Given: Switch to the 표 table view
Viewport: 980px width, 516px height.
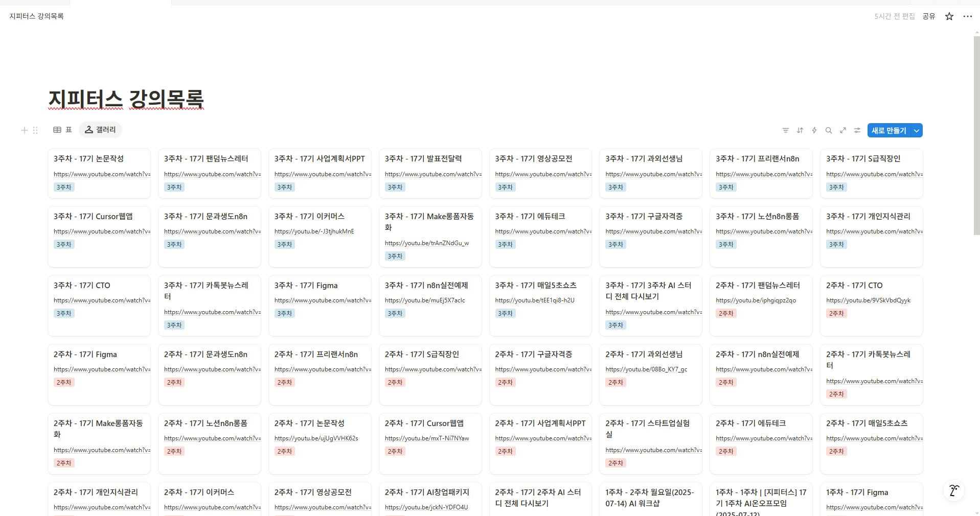Looking at the screenshot, I should [x=63, y=130].
